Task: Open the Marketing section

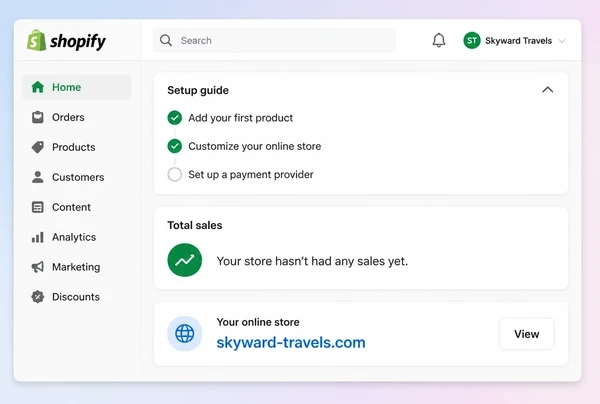Action: pyautogui.click(x=77, y=267)
